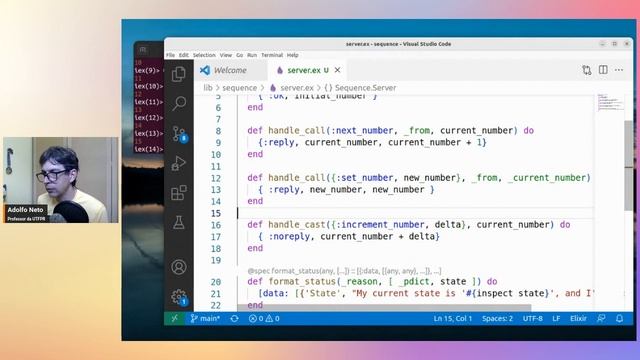Click line number 16 in the gutter
The height and width of the screenshot is (360, 640).
coord(216,225)
